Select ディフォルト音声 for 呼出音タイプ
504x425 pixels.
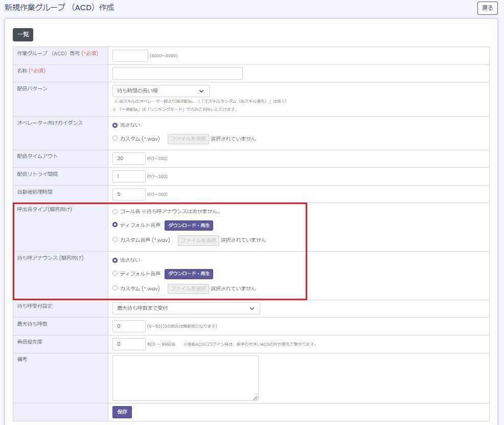115,225
